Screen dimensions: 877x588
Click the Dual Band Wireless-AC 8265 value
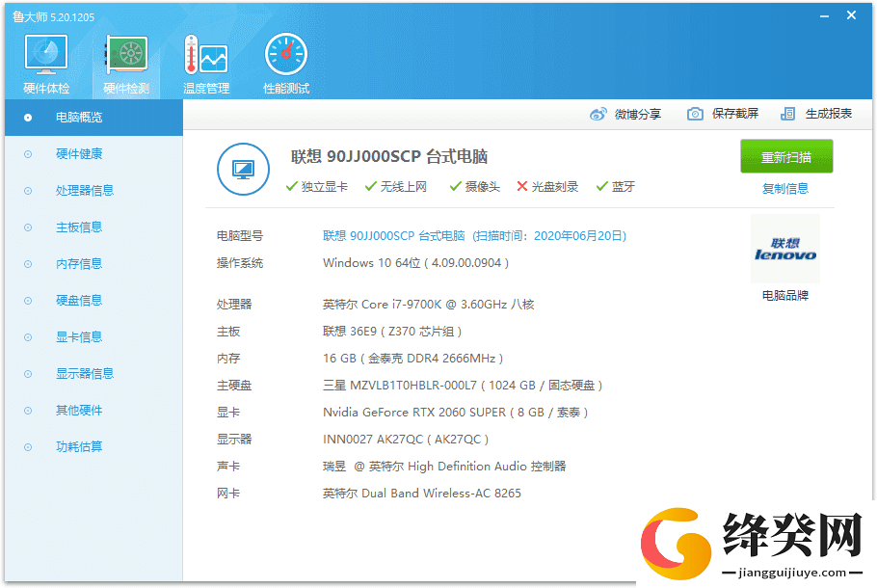tap(422, 493)
